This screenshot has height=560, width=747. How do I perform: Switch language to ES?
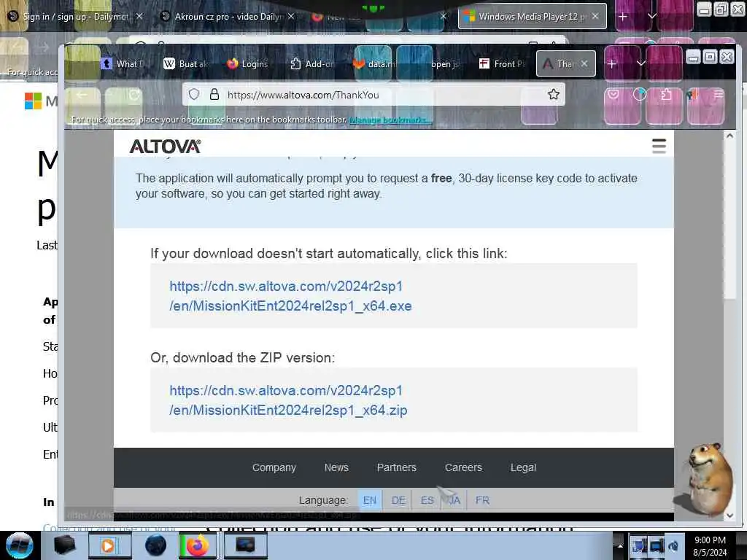tap(427, 500)
